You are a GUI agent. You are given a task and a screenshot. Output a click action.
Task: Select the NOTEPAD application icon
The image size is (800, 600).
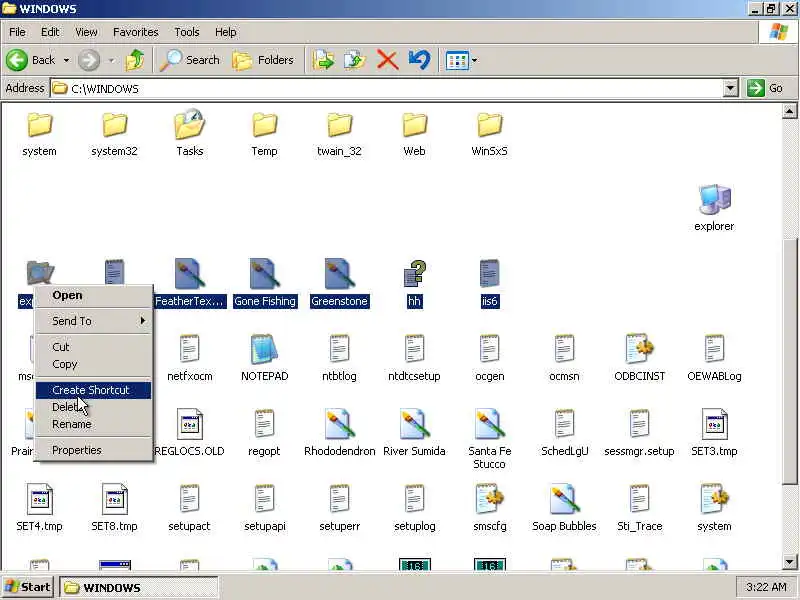[x=264, y=349]
